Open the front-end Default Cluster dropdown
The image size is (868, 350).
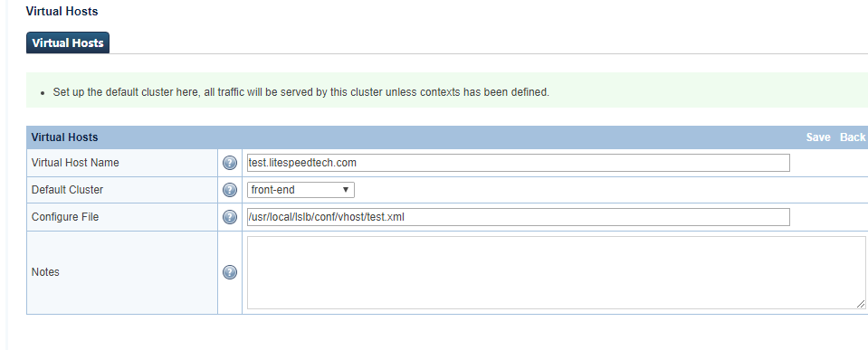[300, 190]
